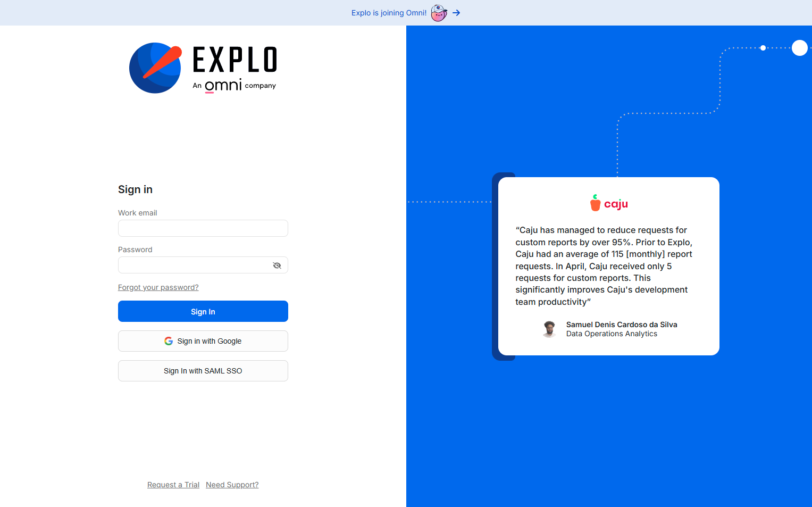
Task: Click the Omni wordmark under EXPLO
Action: tap(223, 85)
